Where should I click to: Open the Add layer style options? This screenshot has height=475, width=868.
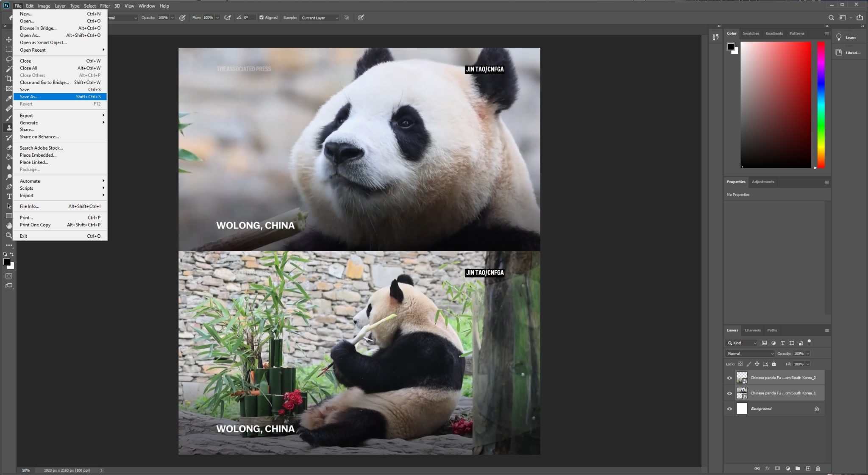(768, 469)
